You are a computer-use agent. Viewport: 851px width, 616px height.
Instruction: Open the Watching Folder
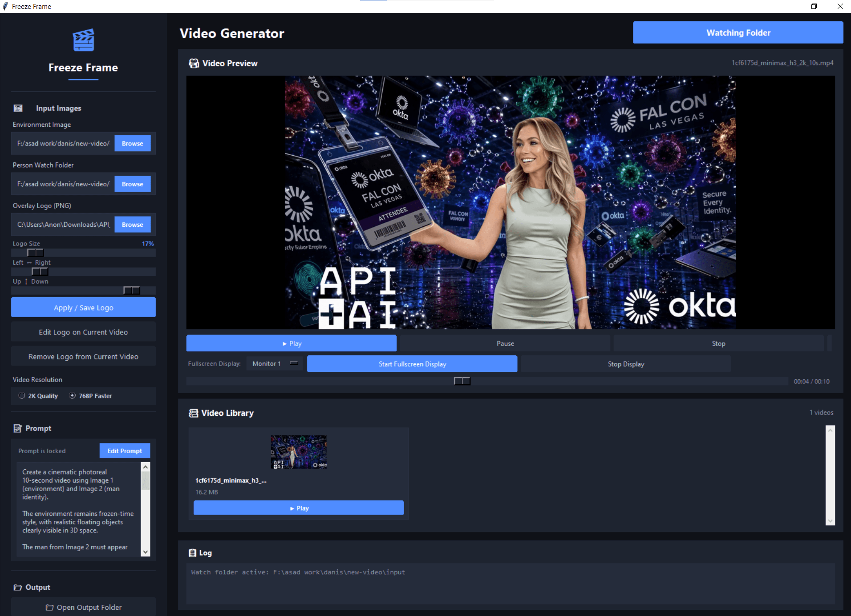point(738,33)
